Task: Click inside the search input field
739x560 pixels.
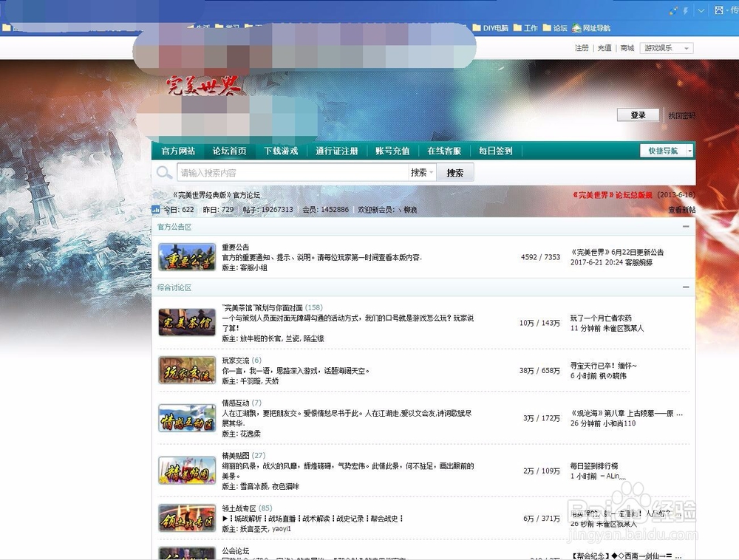Action: (288, 171)
